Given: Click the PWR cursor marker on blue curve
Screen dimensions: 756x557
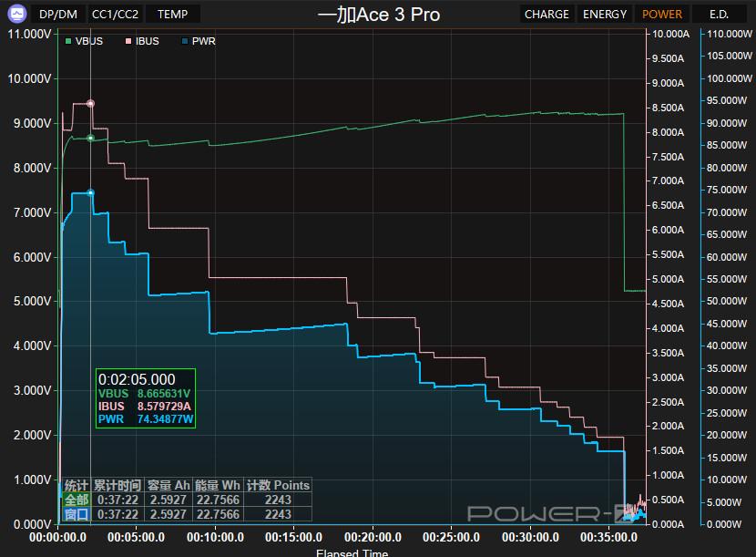Looking at the screenshot, I should [91, 192].
